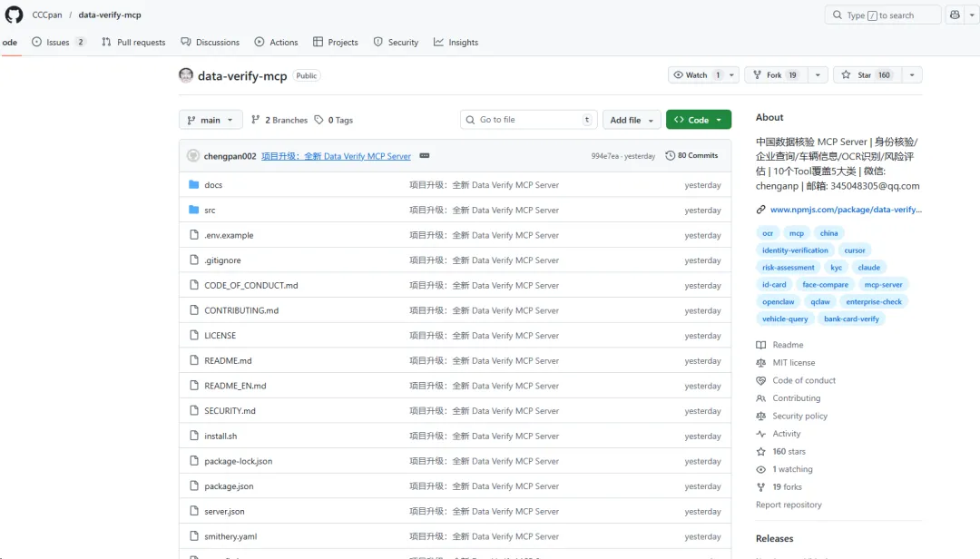The image size is (980, 559).
Task: Expand the Watch options dropdown arrow
Action: coord(731,75)
